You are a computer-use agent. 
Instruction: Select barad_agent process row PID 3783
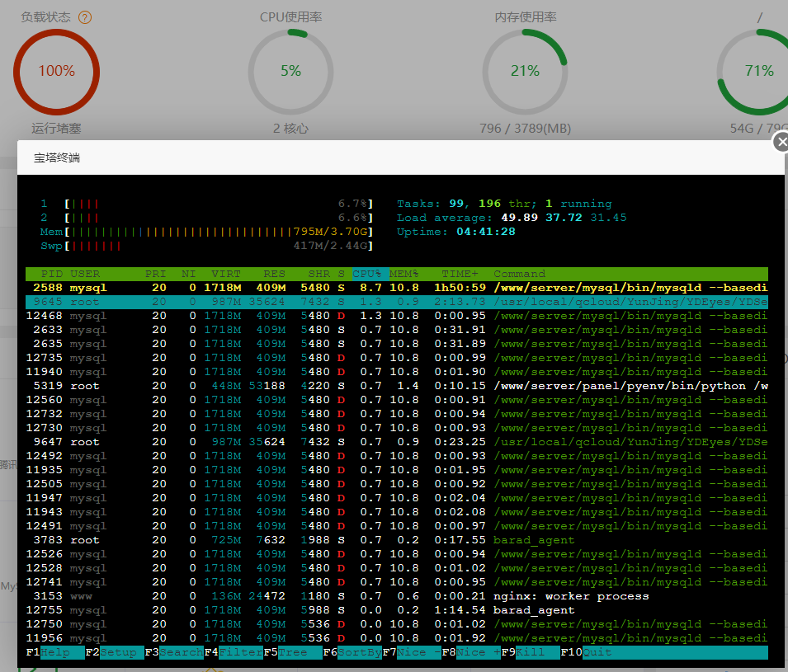(x=397, y=540)
